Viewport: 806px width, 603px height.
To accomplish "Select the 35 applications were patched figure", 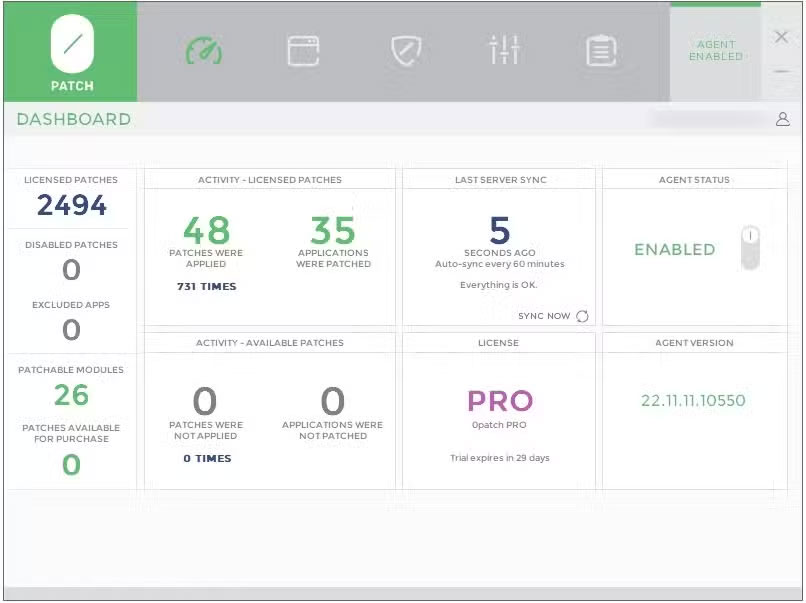I will (x=333, y=230).
